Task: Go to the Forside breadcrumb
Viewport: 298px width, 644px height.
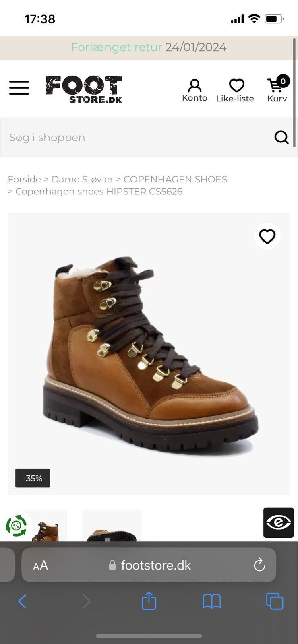Action: 24,179
